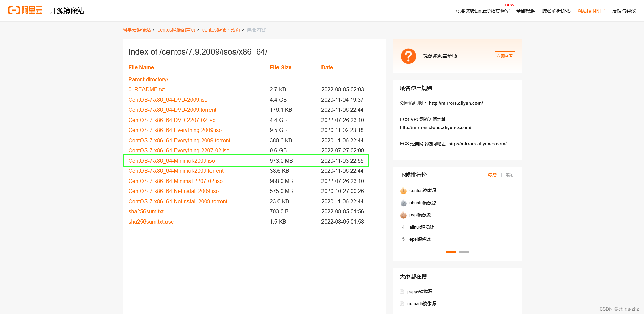
Task: Click the 2020-11-03 22:55 date cell
Action: click(342, 161)
